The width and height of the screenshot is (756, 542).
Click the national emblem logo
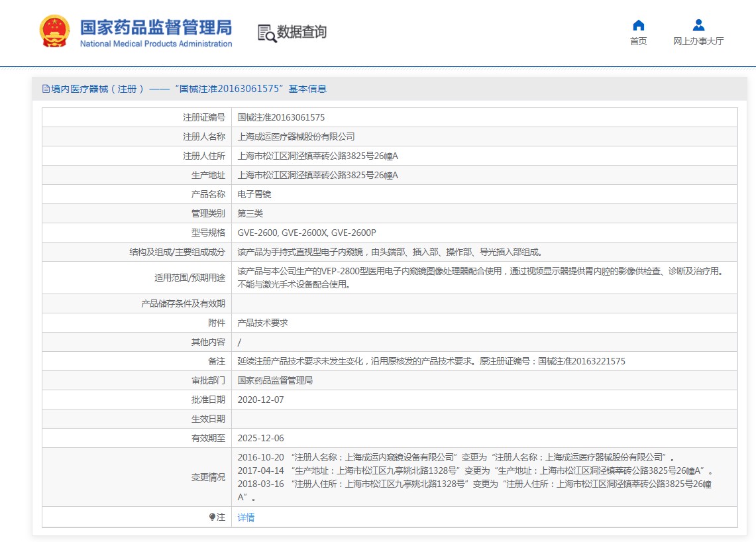click(54, 31)
